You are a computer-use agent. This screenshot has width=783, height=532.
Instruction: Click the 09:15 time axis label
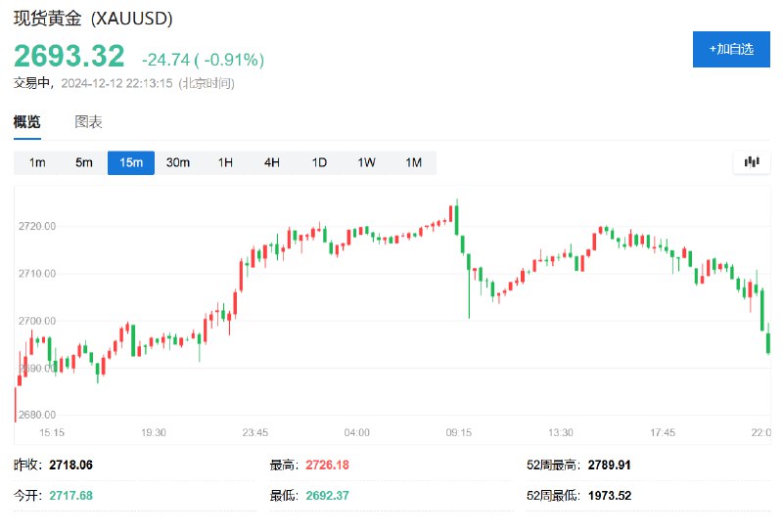[x=459, y=432]
